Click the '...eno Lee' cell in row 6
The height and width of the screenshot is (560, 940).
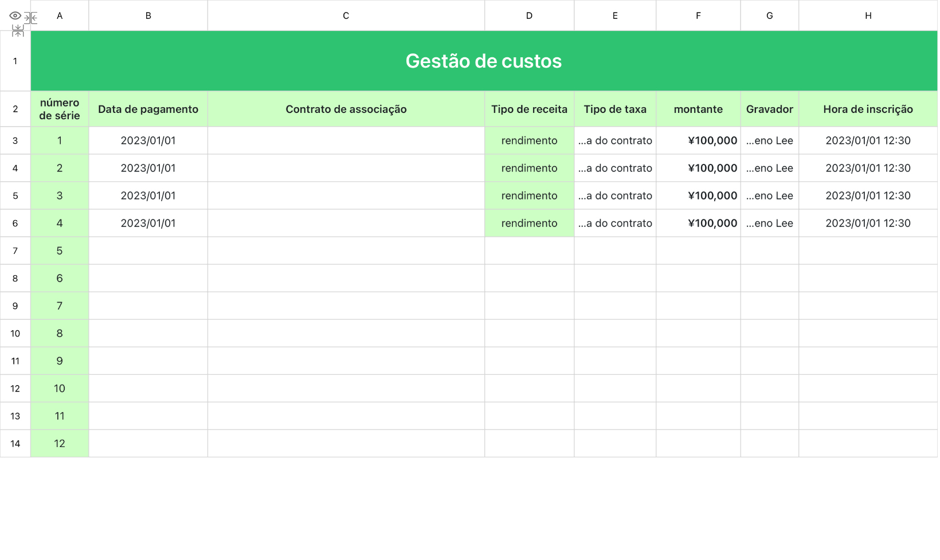pos(770,223)
